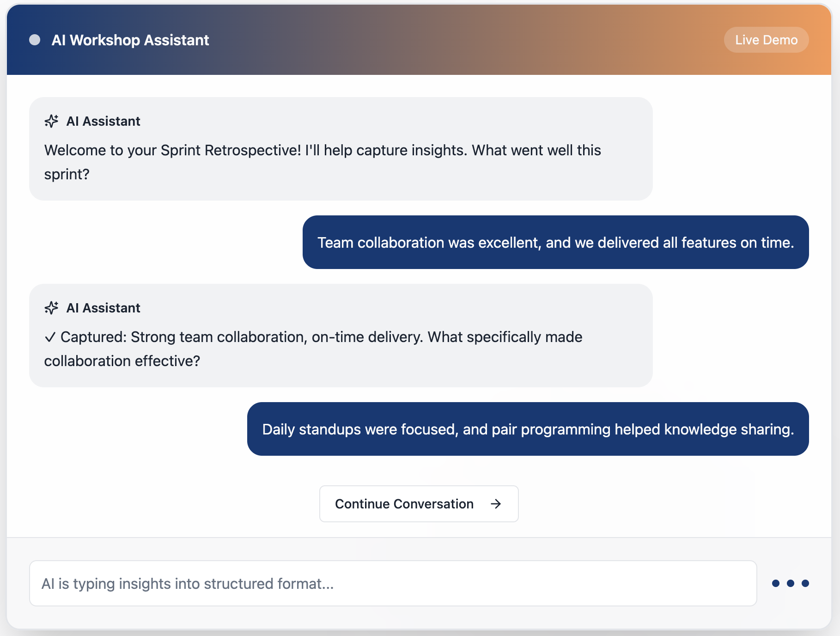Click the sparkle icon beside the second AI Assistant label

(51, 308)
